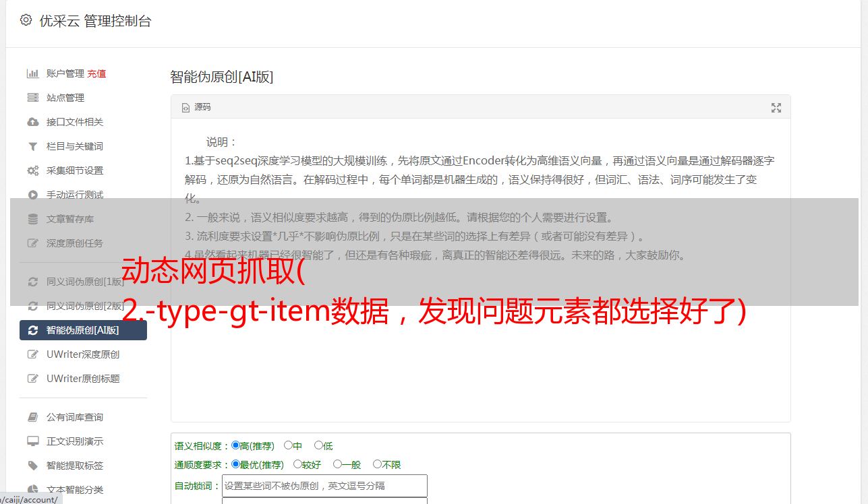This screenshot has height=504, width=868.
Task: Open 账户管理 bar-chart icon in sidebar
Action: [x=32, y=73]
